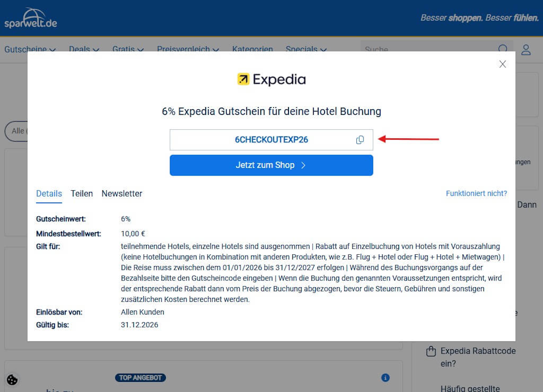Switch to the Teilen tab
This screenshot has height=392, width=543.
coord(82,194)
